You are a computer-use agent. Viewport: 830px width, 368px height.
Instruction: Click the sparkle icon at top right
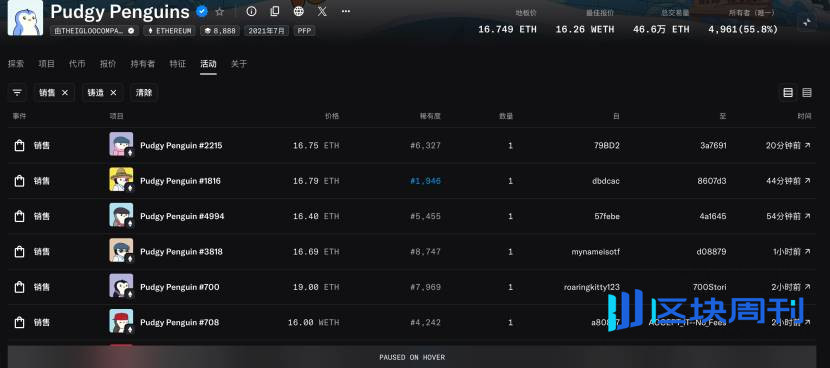(807, 23)
